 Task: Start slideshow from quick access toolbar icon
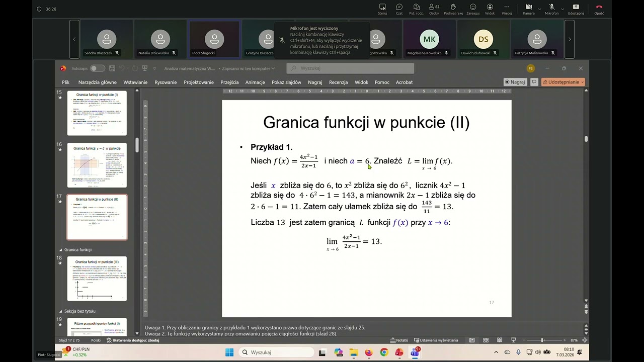click(x=145, y=68)
